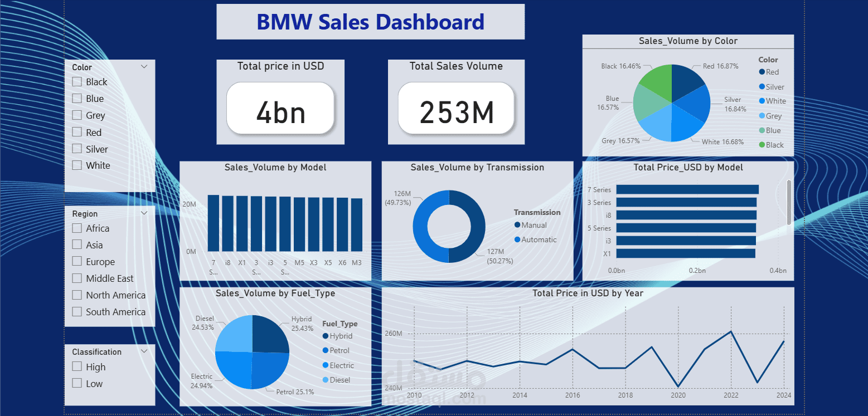Image resolution: width=868 pixels, height=416 pixels.
Task: Tick the Asia region checkbox
Action: (77, 245)
